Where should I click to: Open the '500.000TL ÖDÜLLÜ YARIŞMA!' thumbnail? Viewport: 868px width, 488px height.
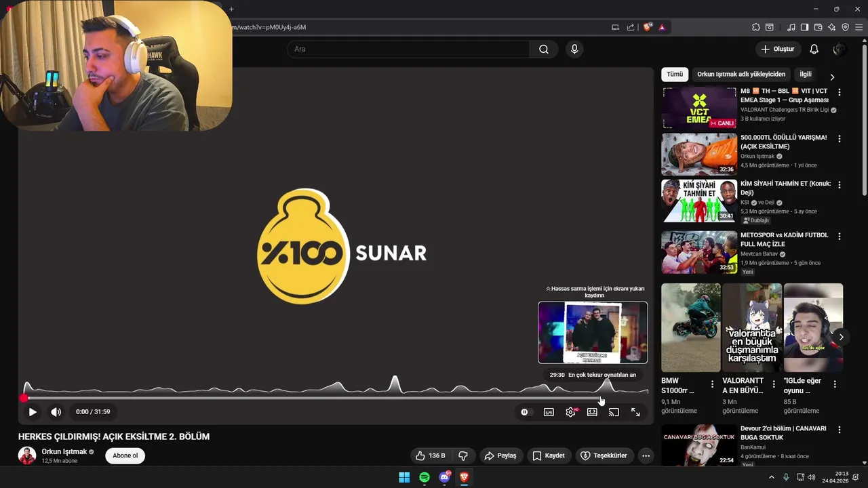(x=699, y=154)
